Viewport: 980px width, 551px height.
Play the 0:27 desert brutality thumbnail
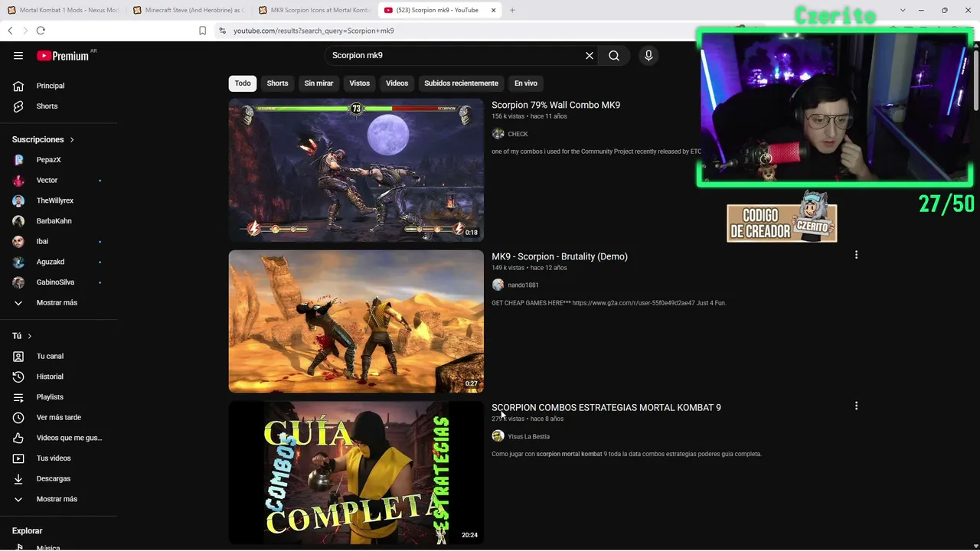pyautogui.click(x=356, y=321)
